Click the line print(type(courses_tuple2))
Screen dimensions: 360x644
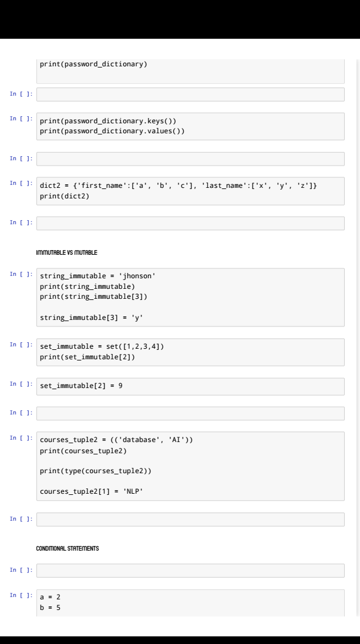tap(95, 471)
